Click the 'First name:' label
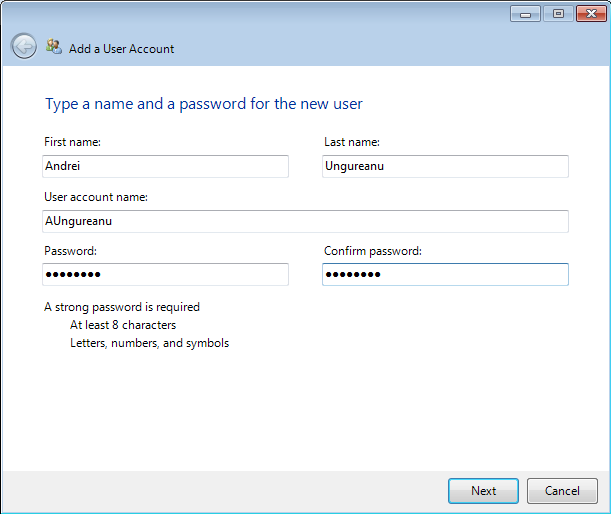This screenshot has height=514, width=611. (x=72, y=142)
